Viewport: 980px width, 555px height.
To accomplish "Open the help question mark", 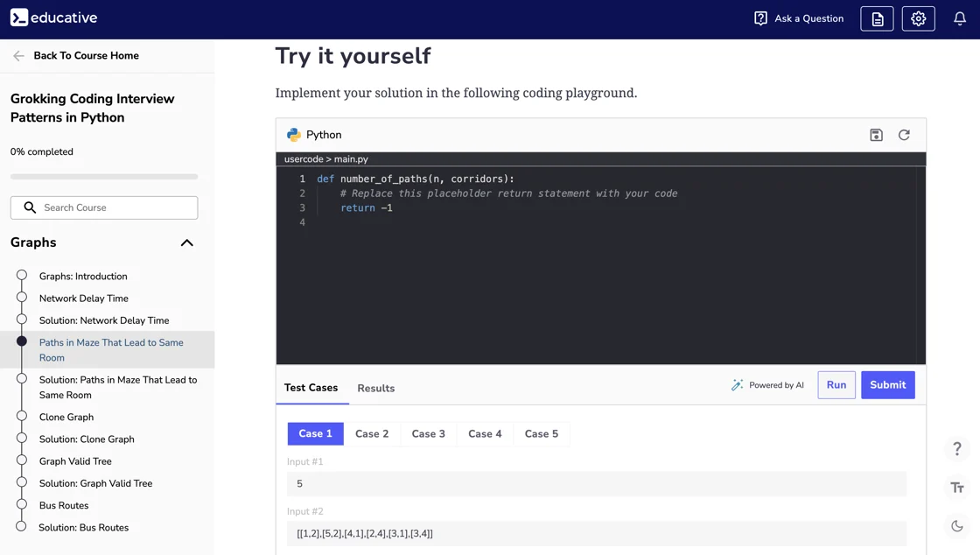I will [x=957, y=449].
